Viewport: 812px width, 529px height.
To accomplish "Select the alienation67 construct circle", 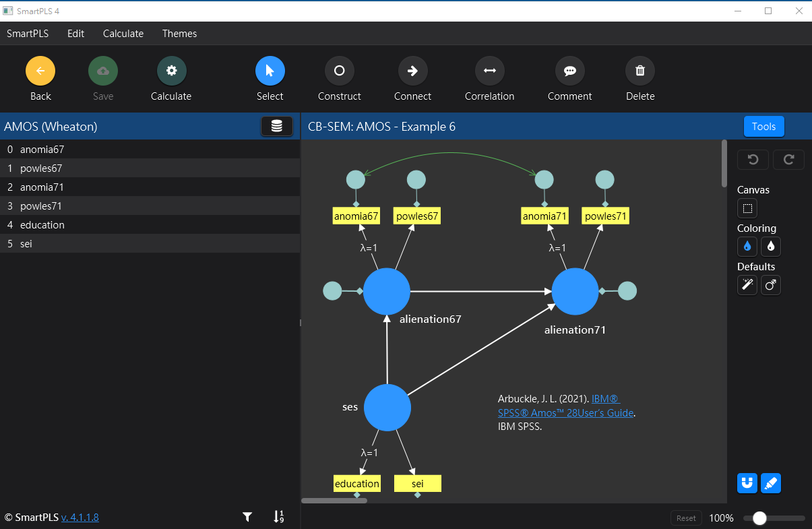I will 387,291.
